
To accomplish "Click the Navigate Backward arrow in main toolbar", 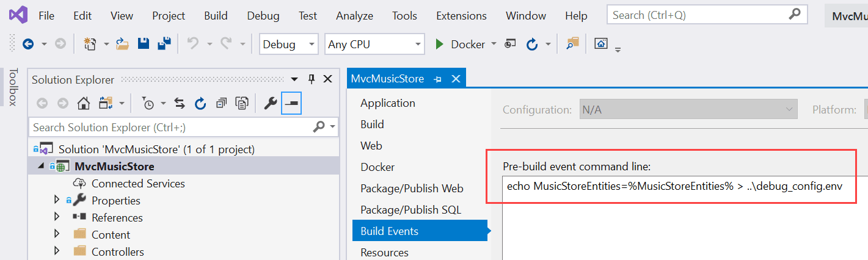I will [27, 44].
